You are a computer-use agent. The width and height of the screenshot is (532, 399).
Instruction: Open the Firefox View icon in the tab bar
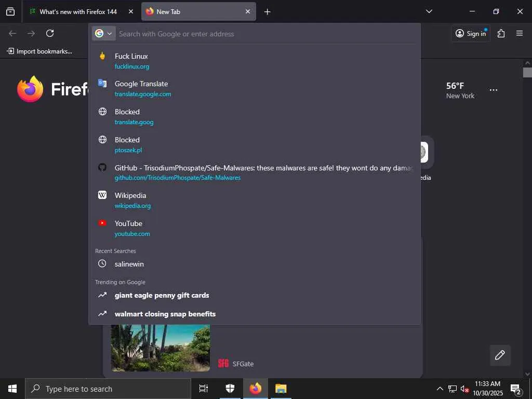pos(10,11)
